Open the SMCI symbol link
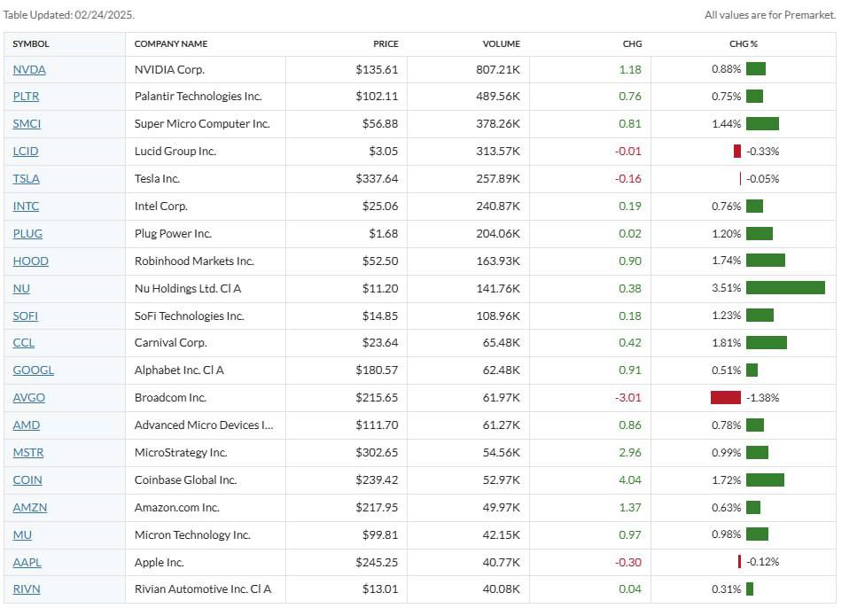The image size is (857, 616). 27,123
